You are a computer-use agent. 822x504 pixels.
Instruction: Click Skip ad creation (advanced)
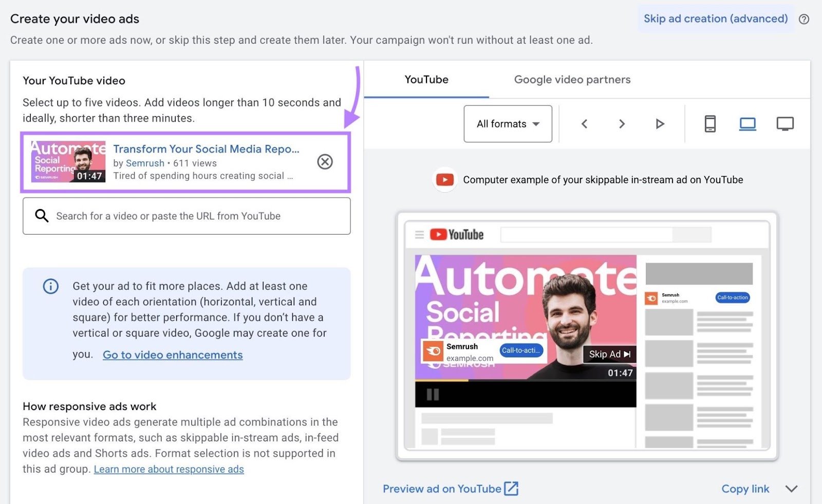click(x=715, y=18)
